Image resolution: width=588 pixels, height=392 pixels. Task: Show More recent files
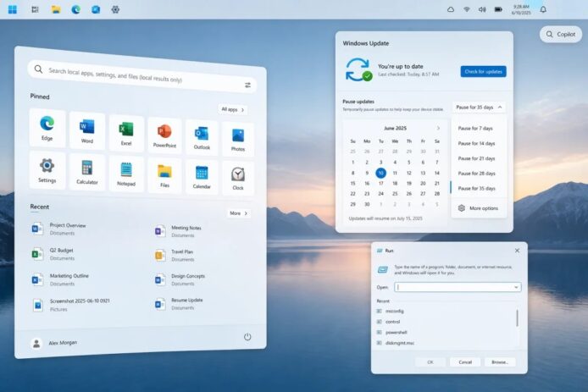pos(238,213)
